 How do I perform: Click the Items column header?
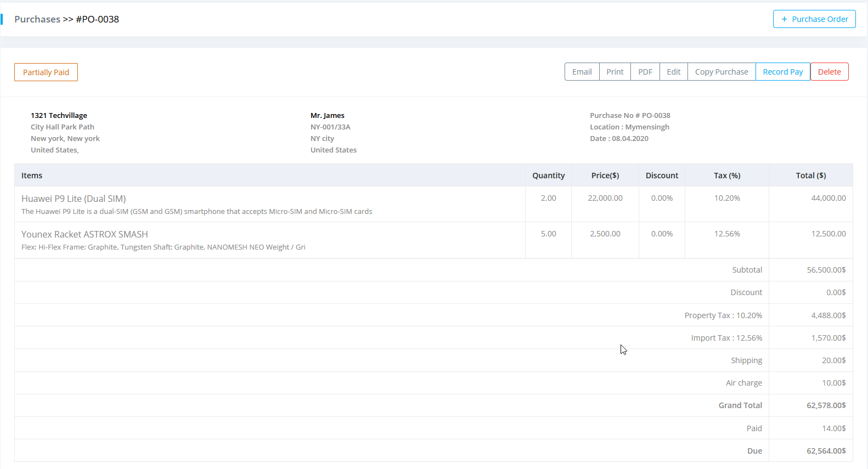click(x=32, y=176)
